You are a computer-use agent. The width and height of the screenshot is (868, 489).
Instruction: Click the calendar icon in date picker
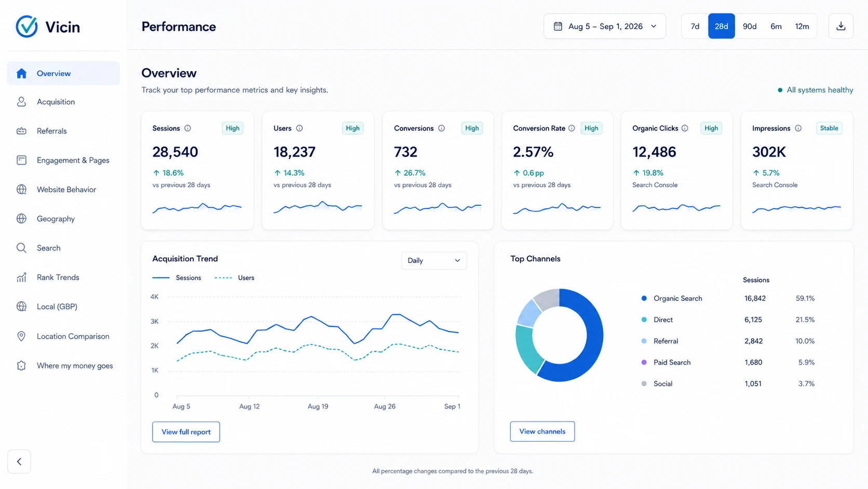558,26
